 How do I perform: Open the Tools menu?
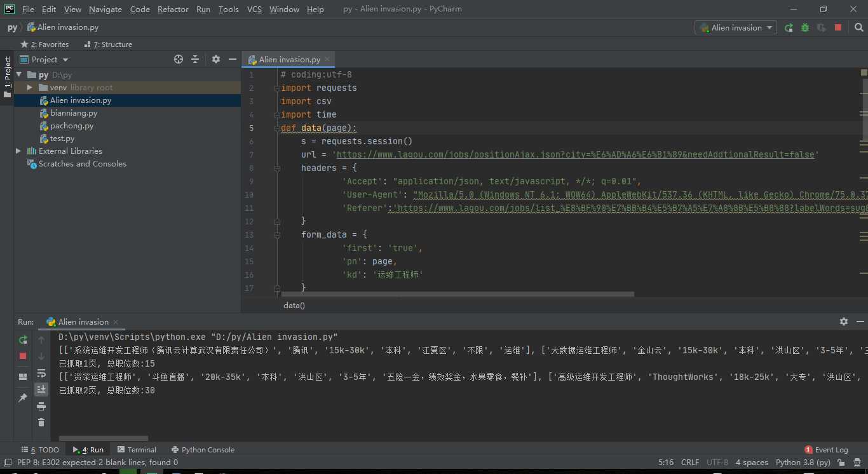(228, 10)
